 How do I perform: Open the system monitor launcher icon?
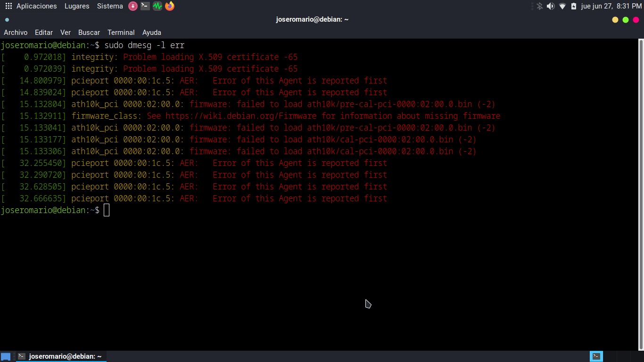coord(157,6)
